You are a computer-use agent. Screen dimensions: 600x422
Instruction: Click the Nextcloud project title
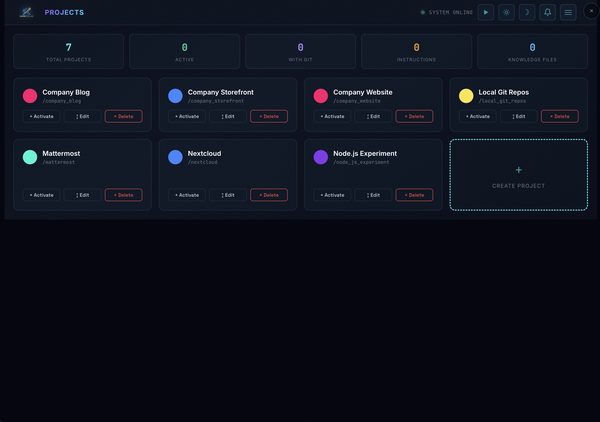[204, 153]
